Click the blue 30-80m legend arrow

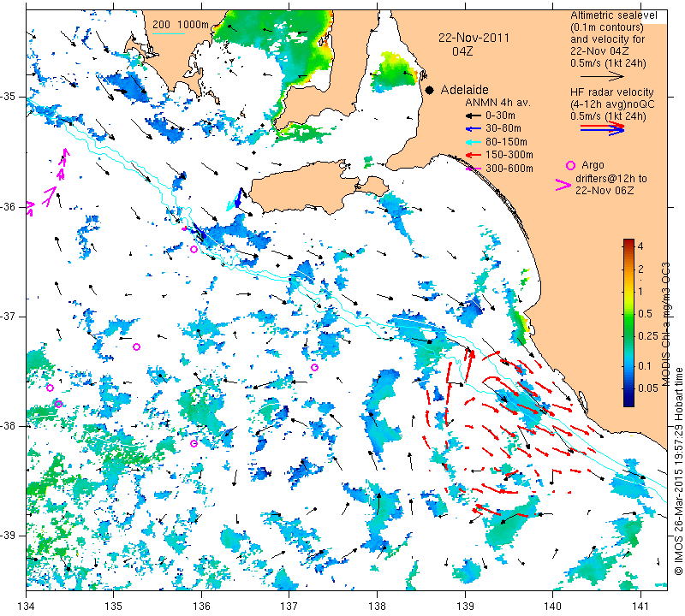473,129
